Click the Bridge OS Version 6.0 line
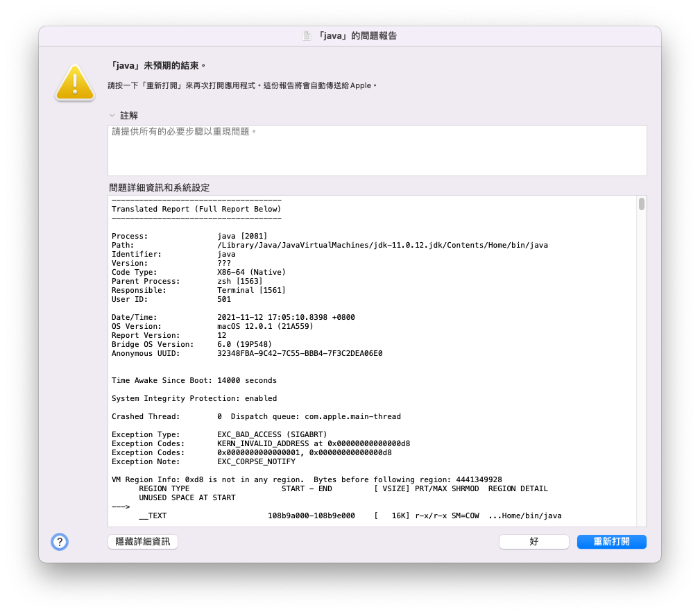Viewport: 700px width, 614px height. tap(192, 344)
